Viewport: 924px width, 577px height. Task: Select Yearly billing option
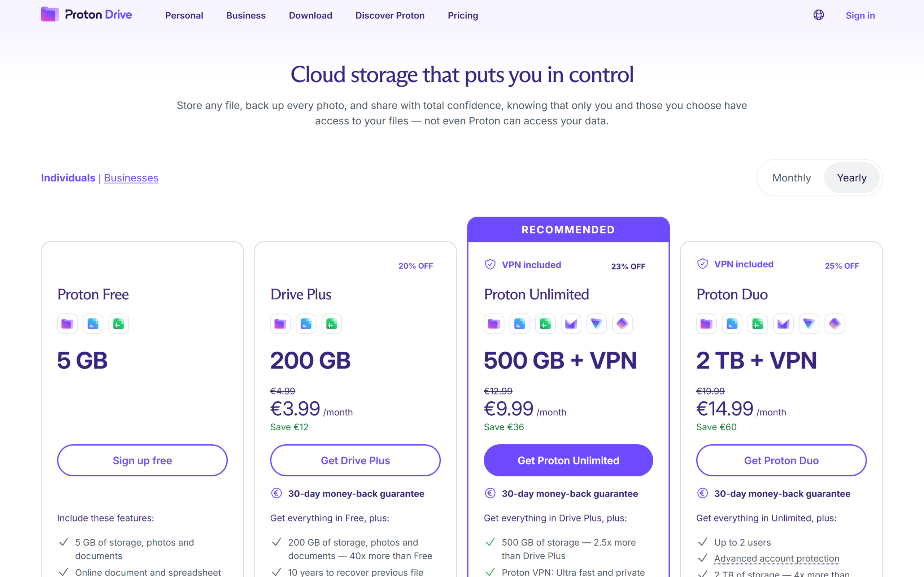[851, 178]
